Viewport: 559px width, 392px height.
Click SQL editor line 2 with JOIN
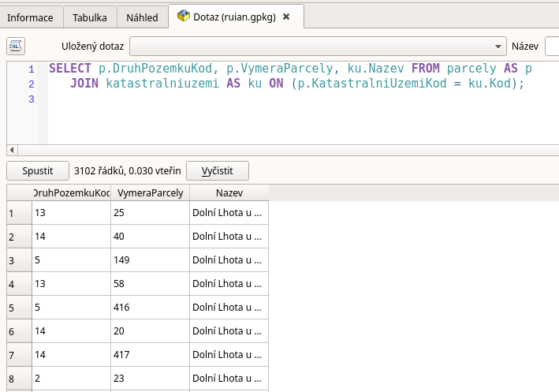point(297,84)
